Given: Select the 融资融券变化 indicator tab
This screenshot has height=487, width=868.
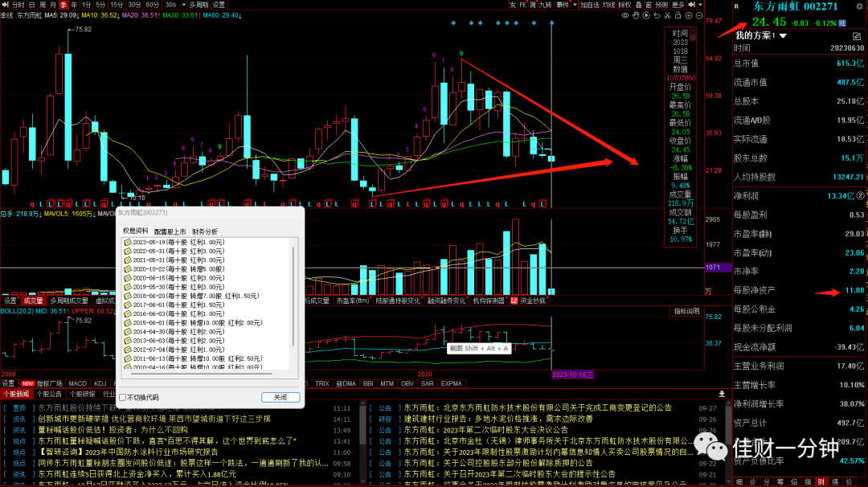Looking at the screenshot, I should click(446, 301).
